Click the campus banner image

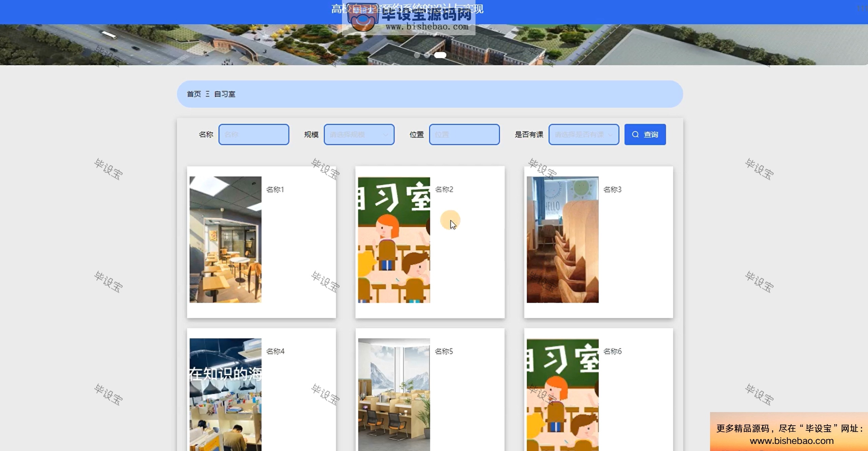pyautogui.click(x=434, y=44)
